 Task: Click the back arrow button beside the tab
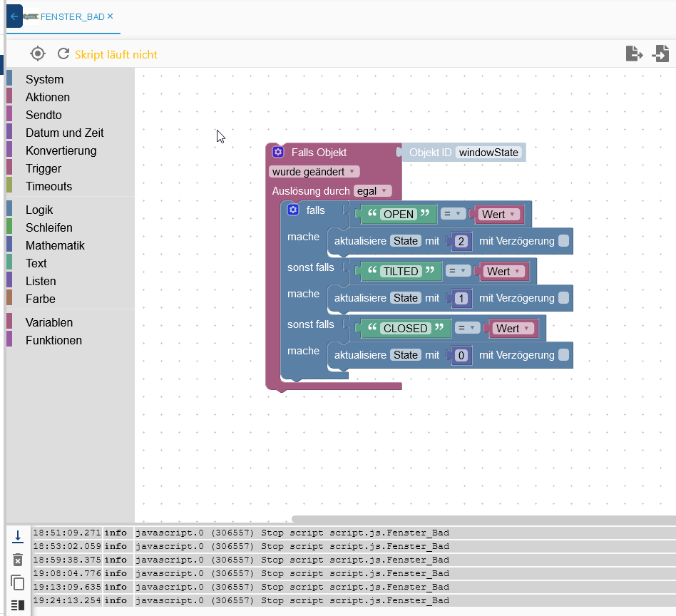(14, 16)
